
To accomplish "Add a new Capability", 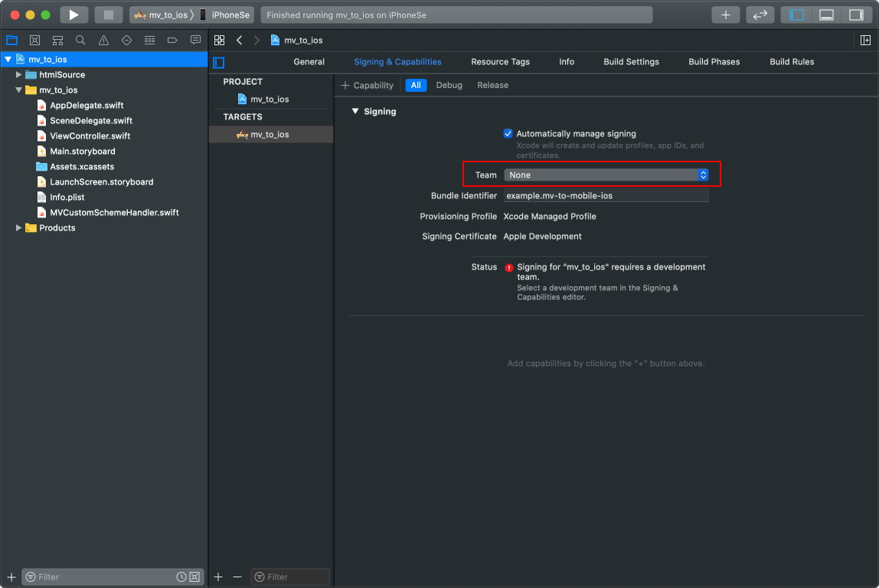I will 368,85.
